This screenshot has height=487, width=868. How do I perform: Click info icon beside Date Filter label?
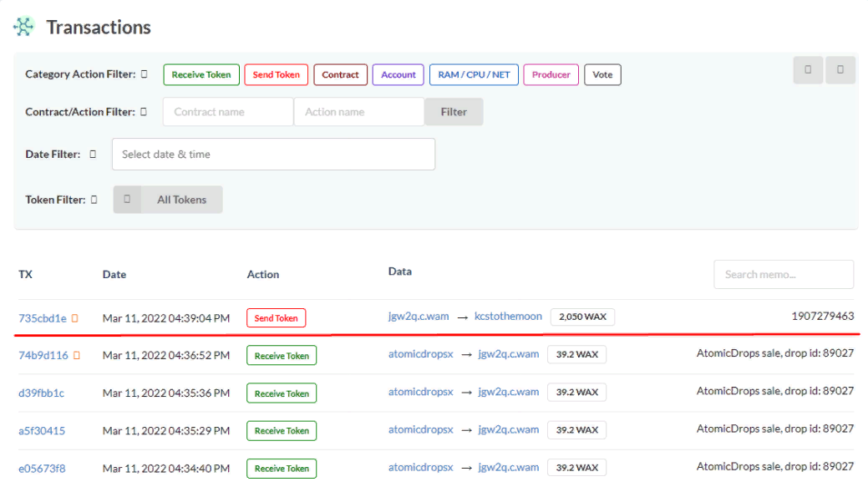click(x=93, y=155)
